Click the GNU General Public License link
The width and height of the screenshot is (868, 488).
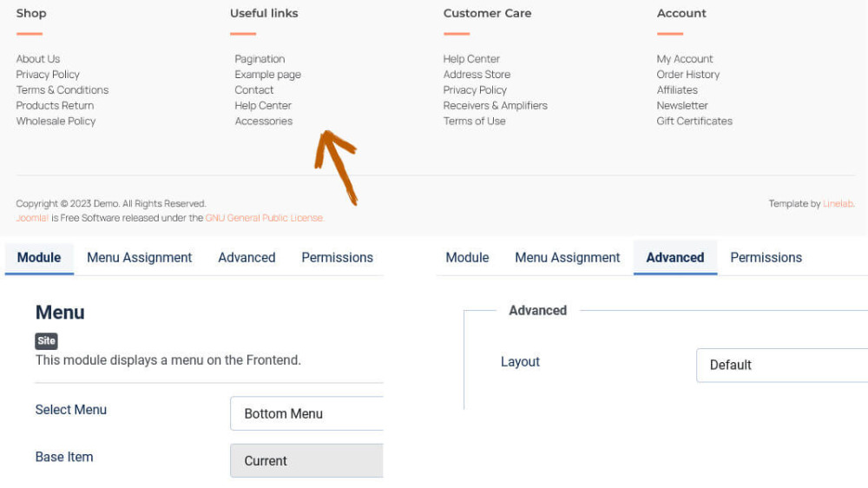coord(264,218)
